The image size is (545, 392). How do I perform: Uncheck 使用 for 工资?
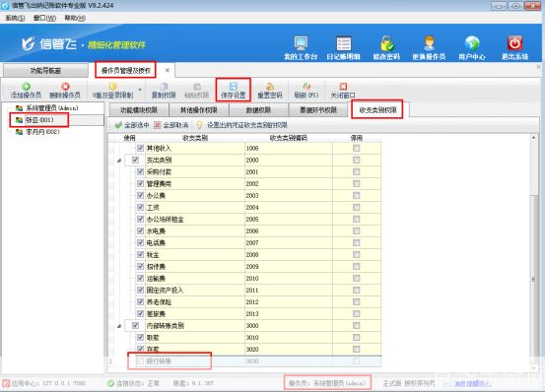coord(140,207)
